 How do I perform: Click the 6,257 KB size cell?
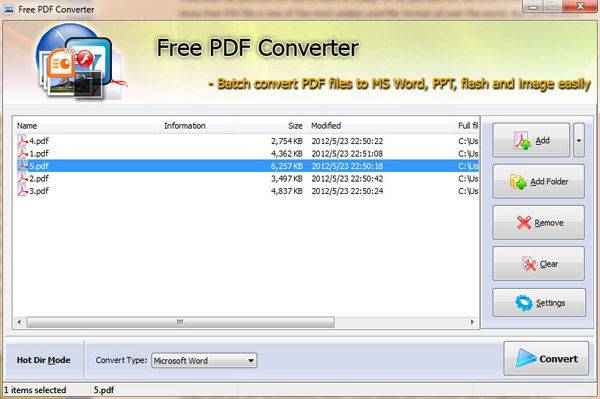click(287, 166)
